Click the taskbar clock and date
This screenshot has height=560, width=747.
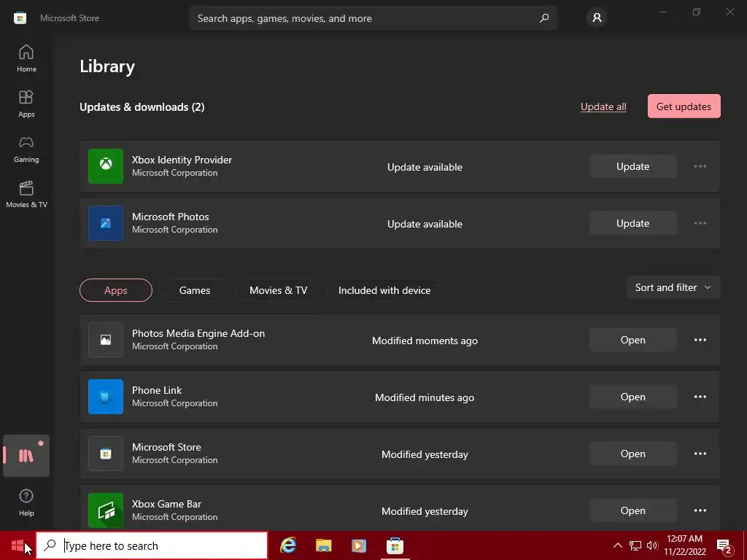pos(684,545)
